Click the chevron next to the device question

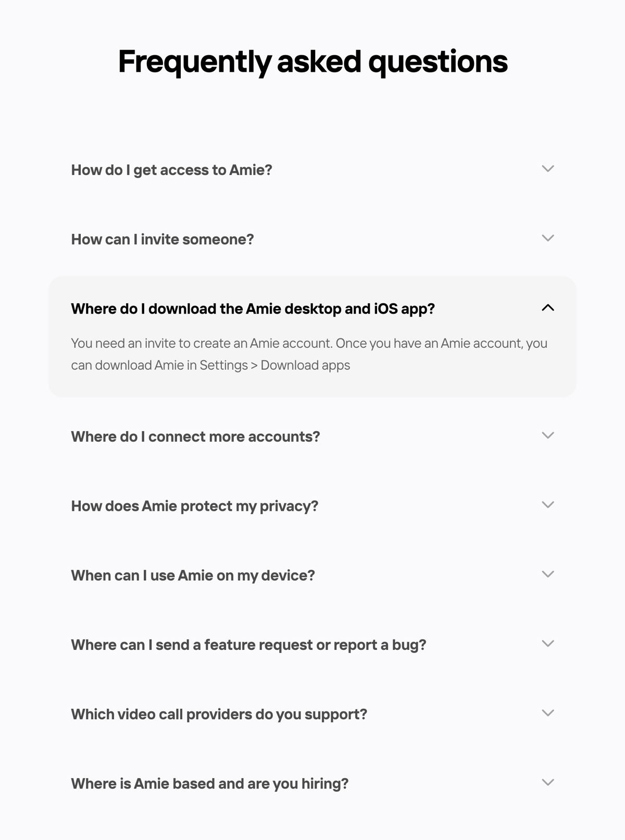[547, 574]
